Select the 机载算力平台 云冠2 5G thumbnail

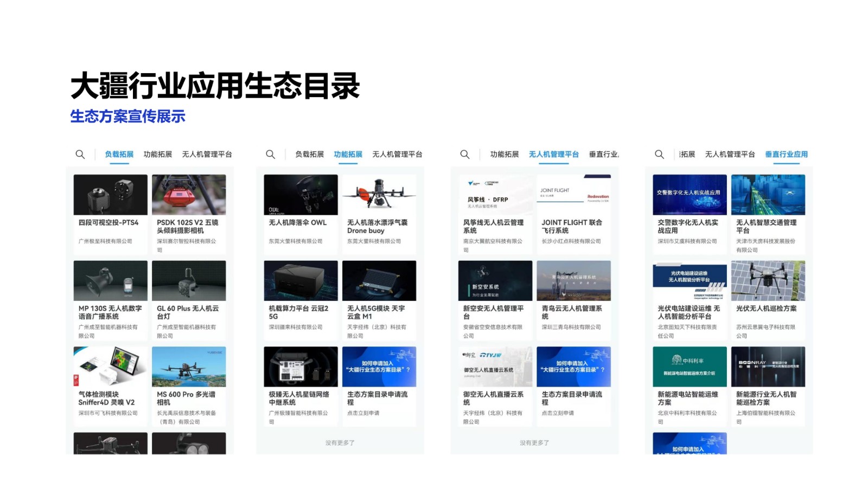pos(301,280)
